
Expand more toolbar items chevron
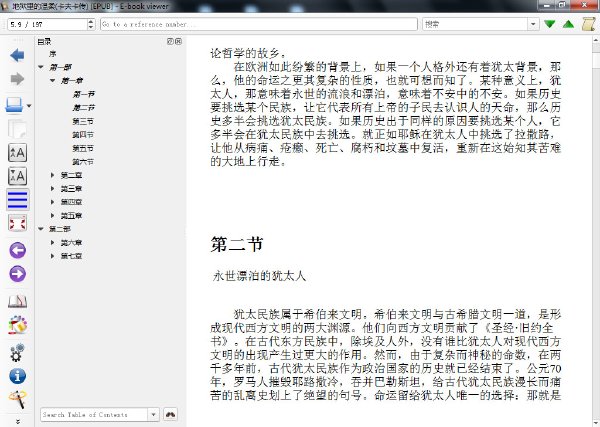[x=18, y=421]
